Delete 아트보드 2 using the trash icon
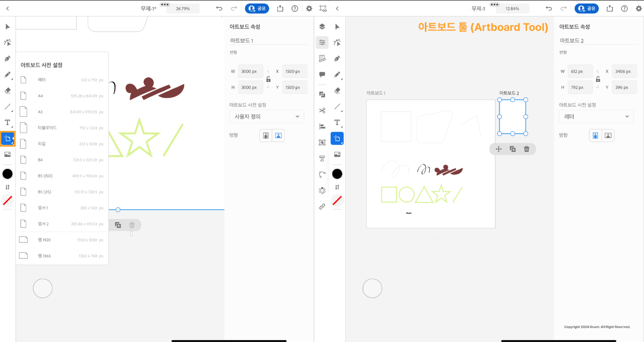 [x=527, y=148]
